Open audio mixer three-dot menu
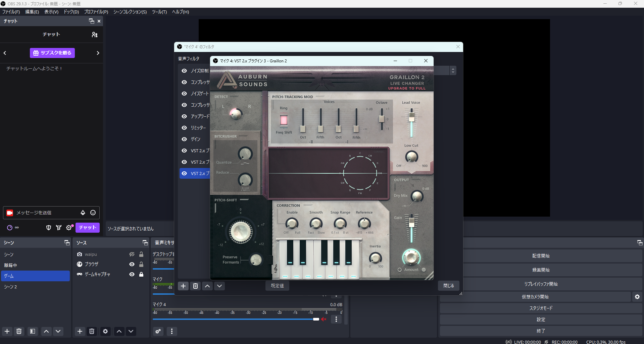This screenshot has width=644, height=344. click(172, 331)
